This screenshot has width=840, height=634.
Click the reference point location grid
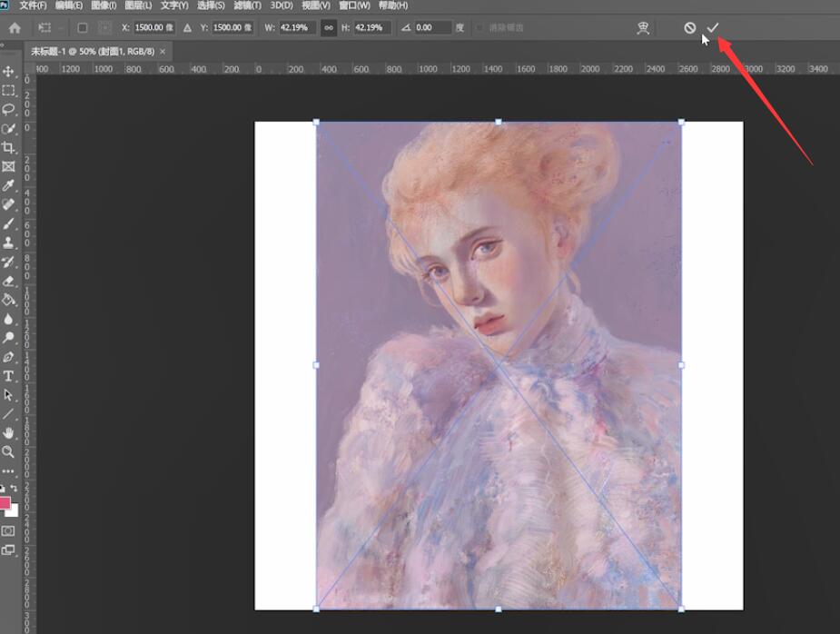(x=104, y=28)
